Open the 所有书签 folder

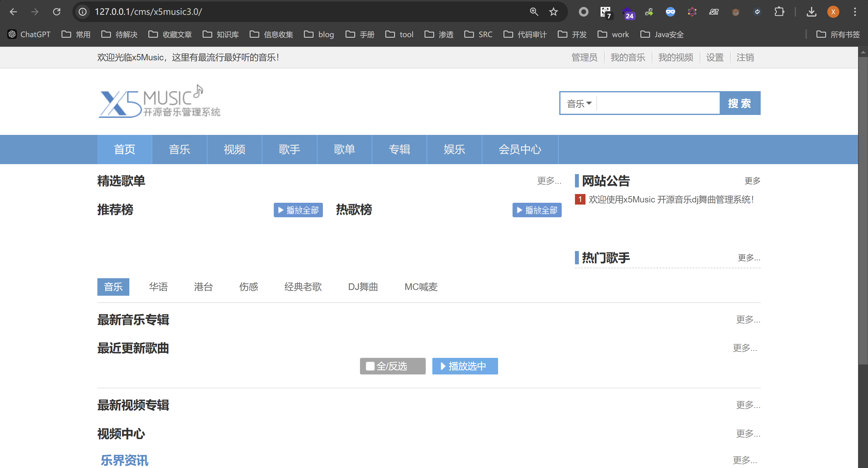(838, 34)
